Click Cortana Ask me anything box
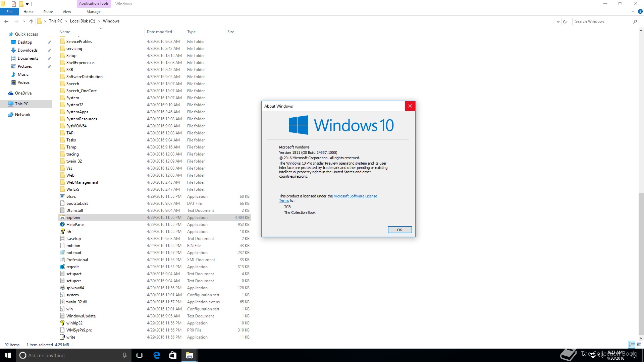The width and height of the screenshot is (644, 362). pyautogui.click(x=70, y=355)
